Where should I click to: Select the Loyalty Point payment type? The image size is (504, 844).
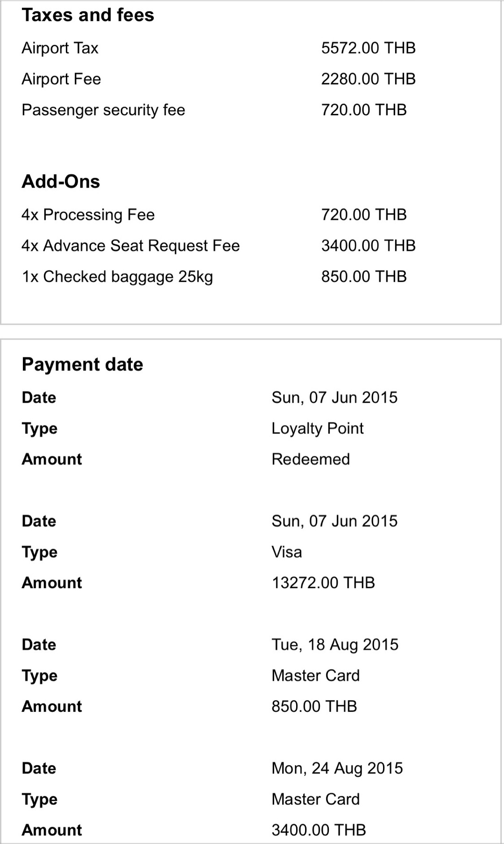pos(318,428)
